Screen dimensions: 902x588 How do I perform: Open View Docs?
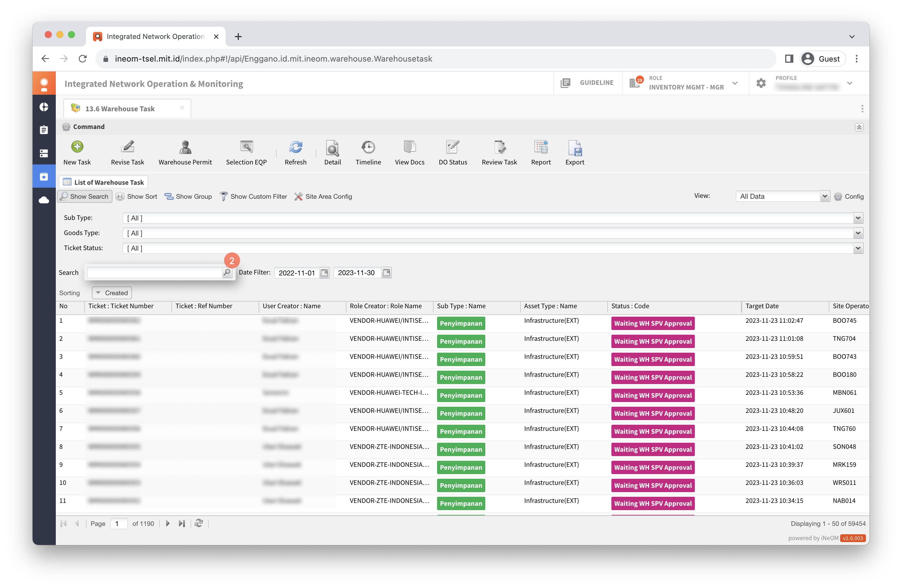point(409,153)
